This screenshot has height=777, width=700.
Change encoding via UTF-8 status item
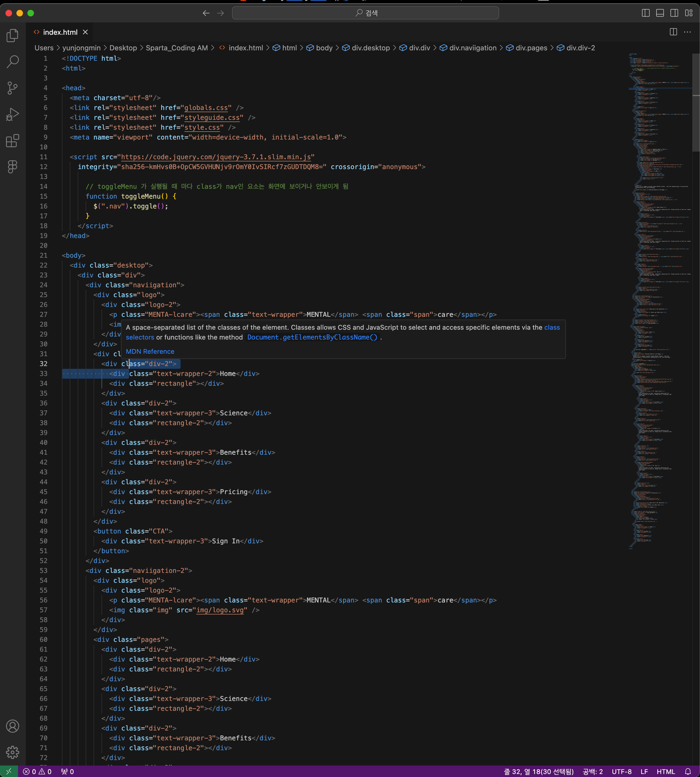621,771
